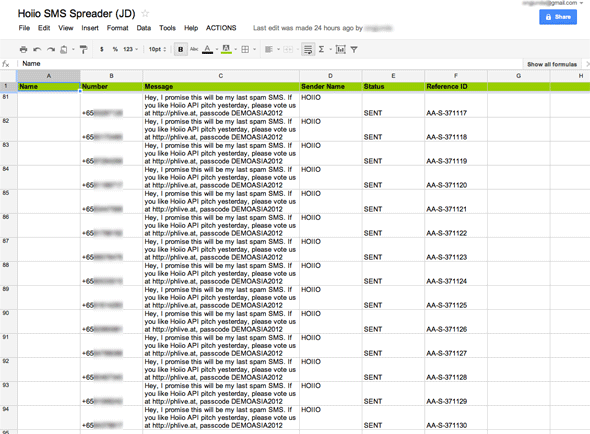Viewport: 590px width, 434px height.
Task: Click the filter funnel icon
Action: click(354, 49)
